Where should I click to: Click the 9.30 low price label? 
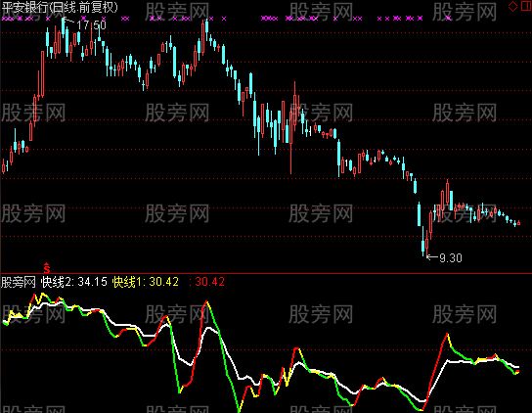coord(451,258)
